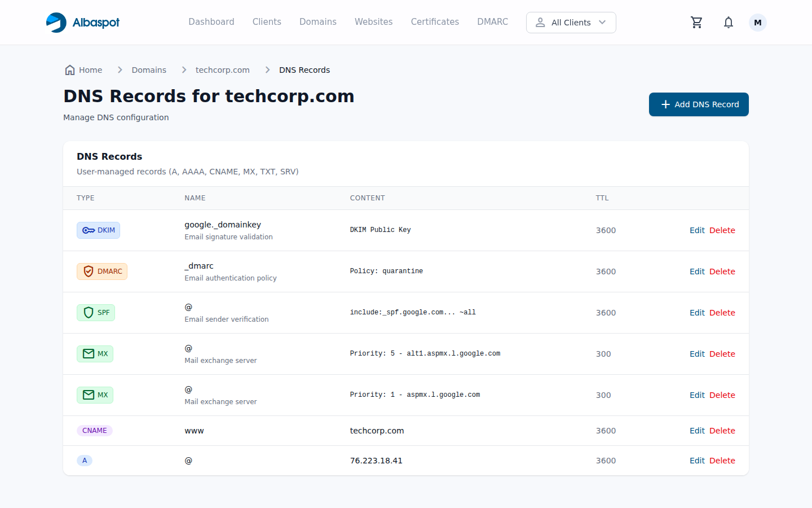Edit the CNAME www record
The height and width of the screenshot is (508, 812).
tap(697, 430)
